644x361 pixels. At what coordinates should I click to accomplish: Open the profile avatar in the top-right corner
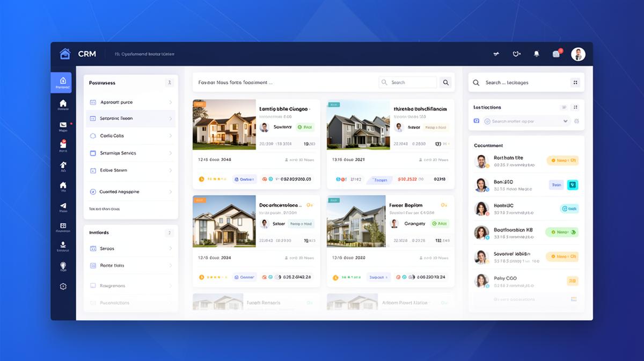point(578,53)
